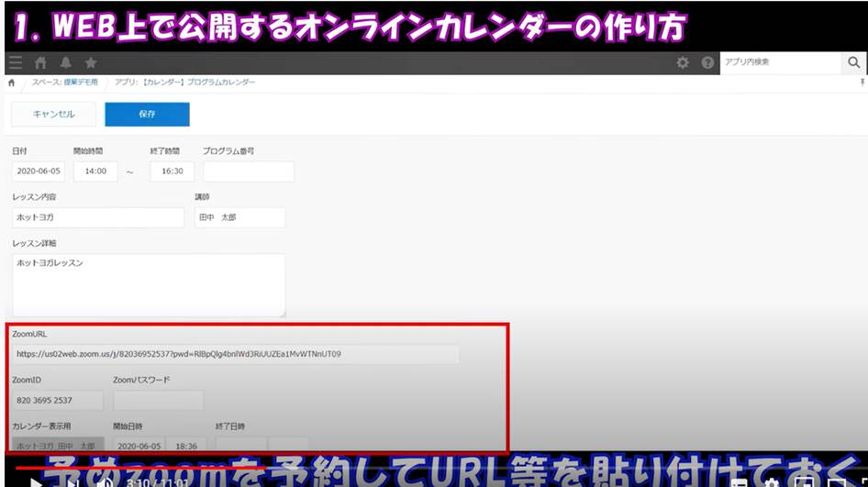The width and height of the screenshot is (868, 487).
Task: Click the 開始日時 time field 18:36
Action: [186, 446]
